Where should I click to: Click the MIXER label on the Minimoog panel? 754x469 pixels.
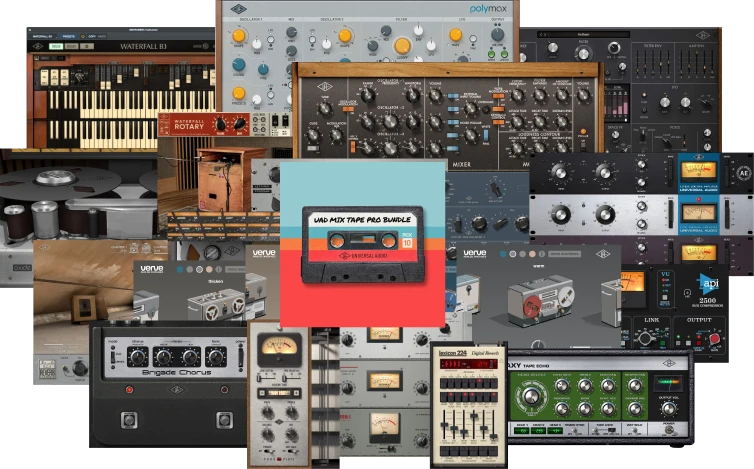[461, 165]
